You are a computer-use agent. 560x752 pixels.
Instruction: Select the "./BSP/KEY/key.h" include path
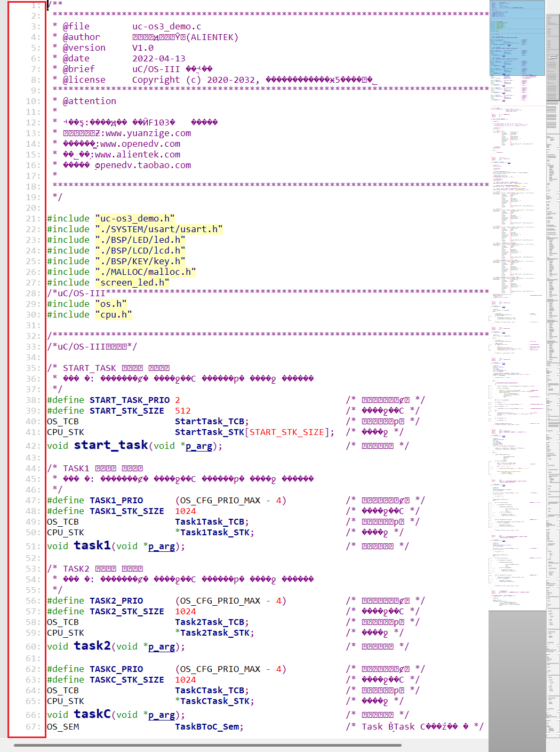tap(140, 261)
